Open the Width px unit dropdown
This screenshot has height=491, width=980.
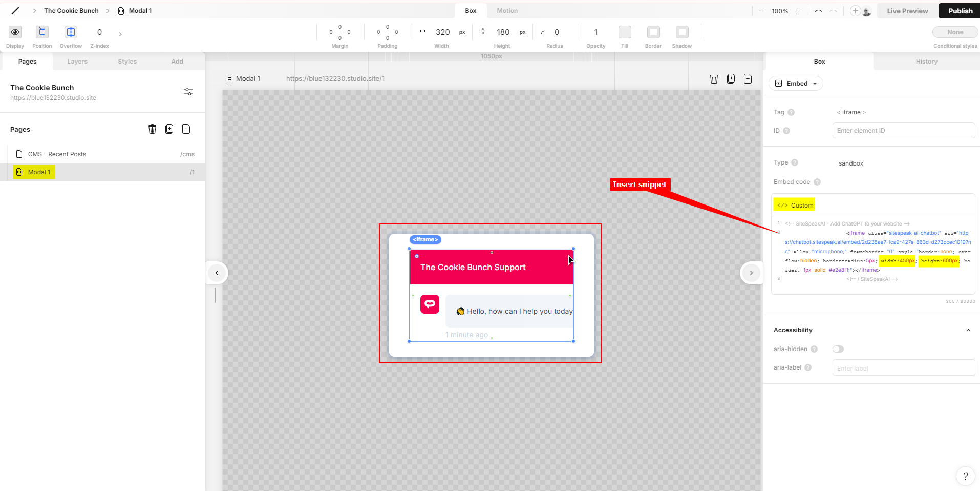(x=462, y=32)
